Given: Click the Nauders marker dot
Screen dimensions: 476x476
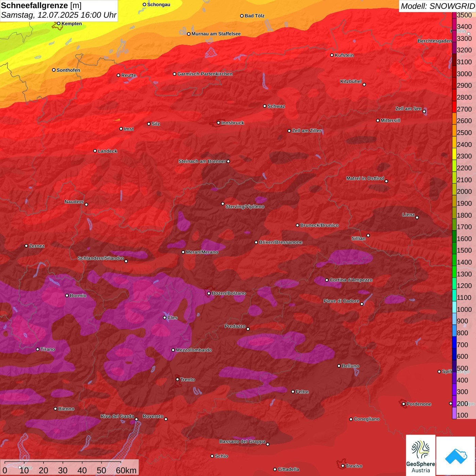Looking at the screenshot, I should 86,204.
